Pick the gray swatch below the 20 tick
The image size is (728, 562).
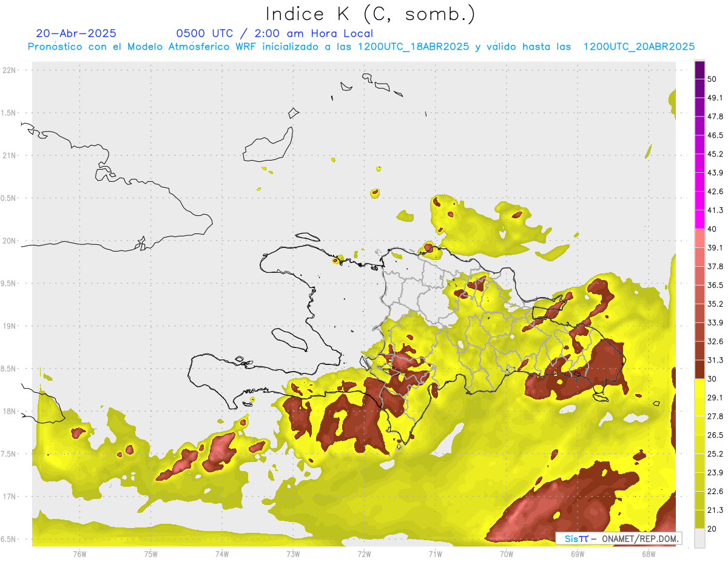tap(699, 538)
